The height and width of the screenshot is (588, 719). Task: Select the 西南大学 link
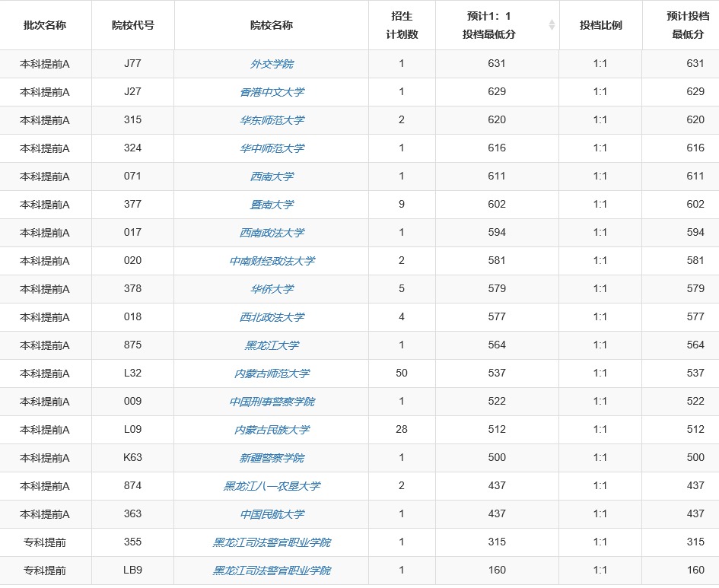[272, 176]
